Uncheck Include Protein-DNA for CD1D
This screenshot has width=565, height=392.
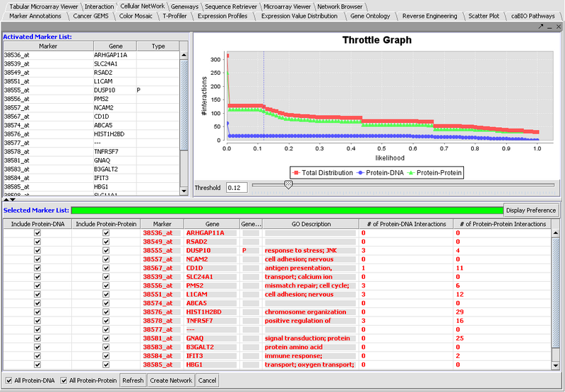tap(37, 268)
